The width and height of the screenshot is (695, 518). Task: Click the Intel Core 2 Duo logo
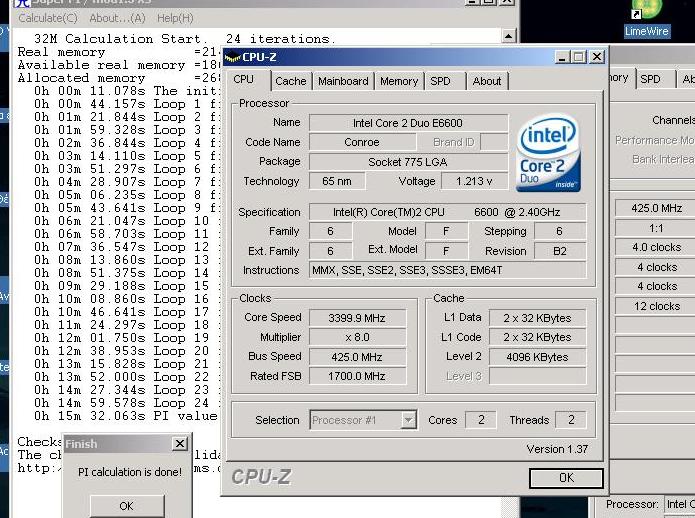548,153
